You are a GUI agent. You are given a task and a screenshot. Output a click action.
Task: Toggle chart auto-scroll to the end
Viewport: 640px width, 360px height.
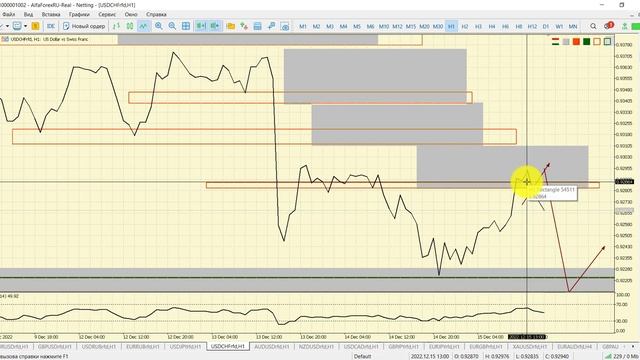[201, 26]
